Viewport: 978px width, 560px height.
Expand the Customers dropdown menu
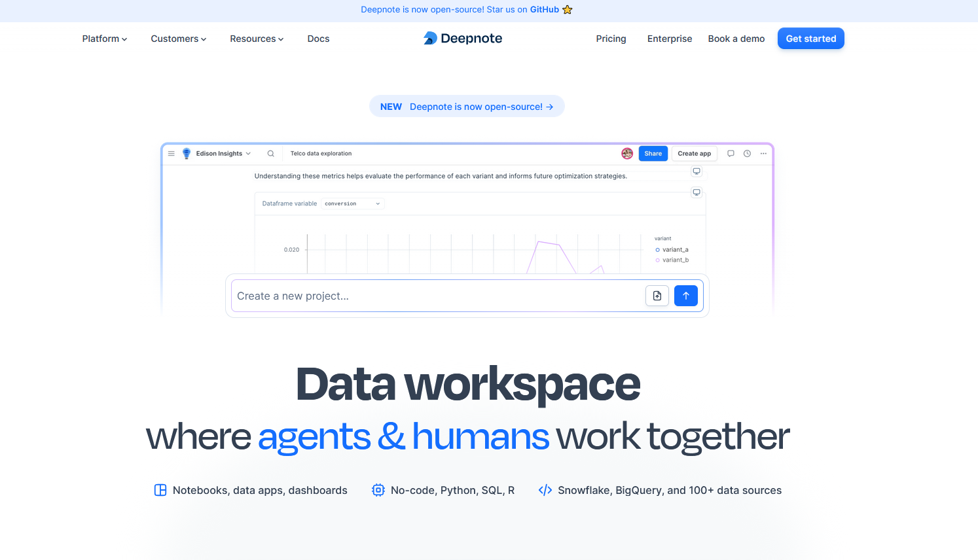click(178, 39)
